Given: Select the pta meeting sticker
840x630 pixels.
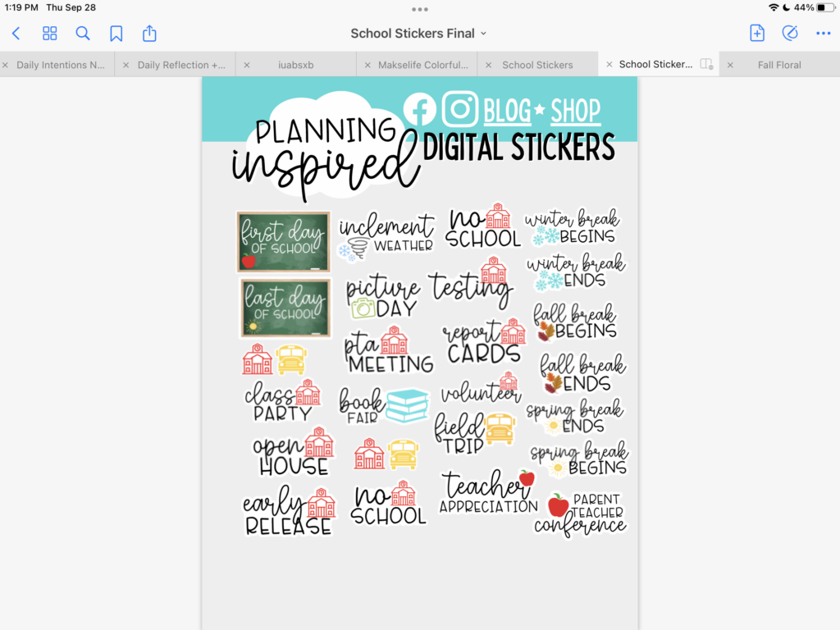Looking at the screenshot, I should (389, 349).
